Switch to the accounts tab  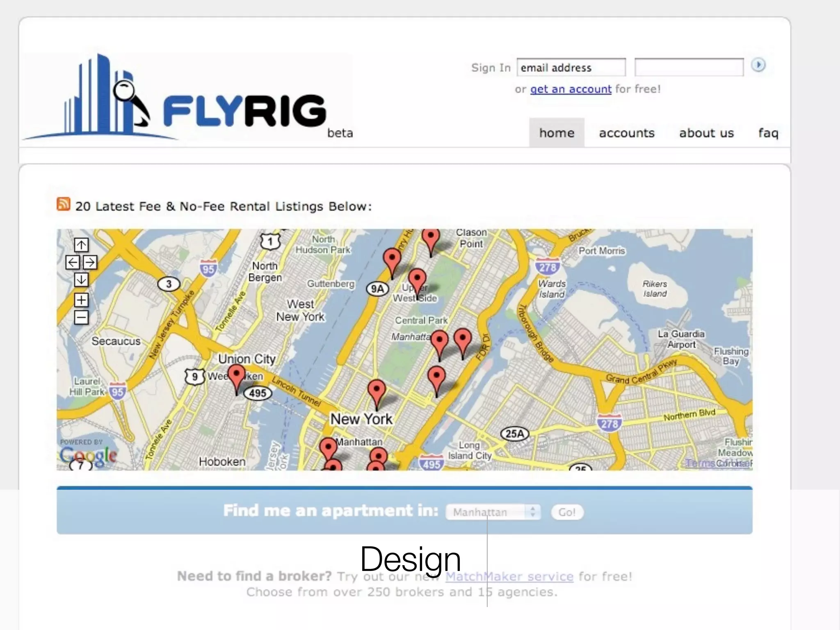pyautogui.click(x=626, y=133)
